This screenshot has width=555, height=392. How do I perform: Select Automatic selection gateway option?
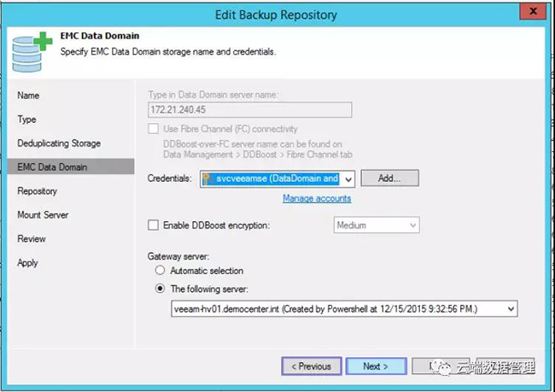(160, 271)
